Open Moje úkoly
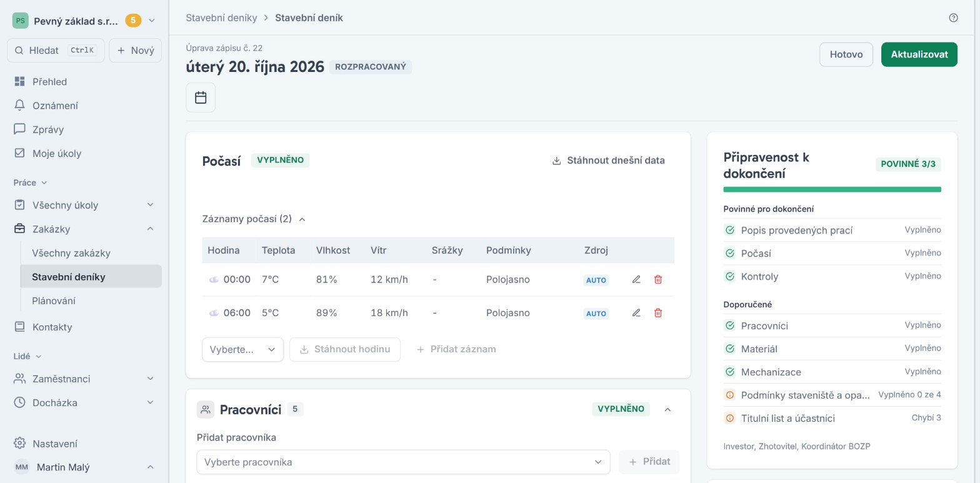 pos(84,153)
